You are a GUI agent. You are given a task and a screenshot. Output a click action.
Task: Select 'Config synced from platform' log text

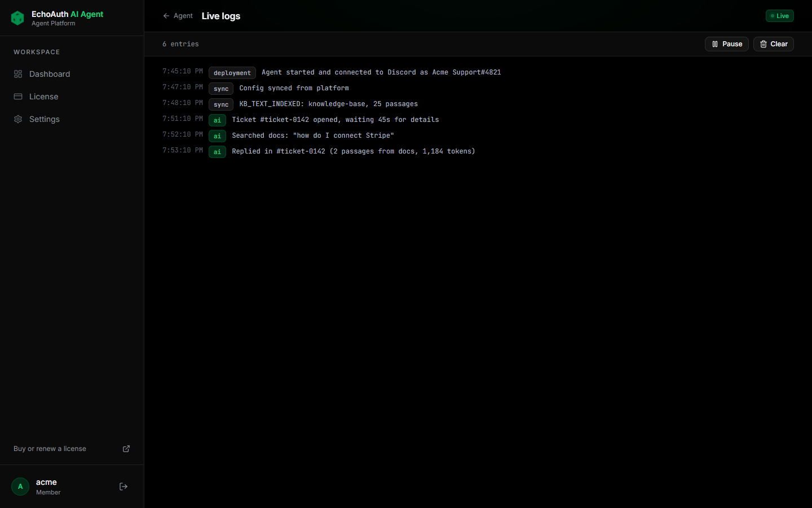pyautogui.click(x=294, y=88)
